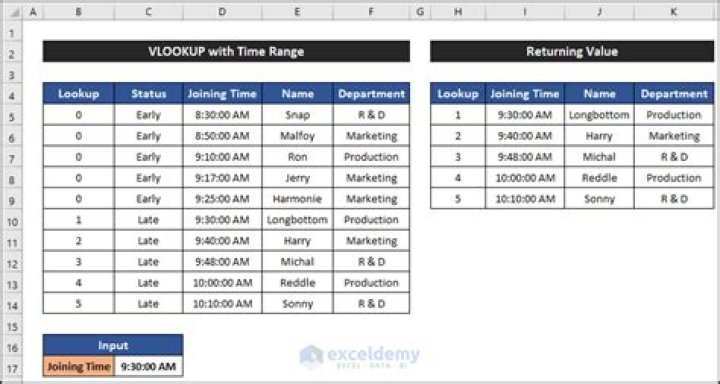This screenshot has width=720, height=384.
Task: Select cell containing Snap
Action: pyautogui.click(x=298, y=115)
